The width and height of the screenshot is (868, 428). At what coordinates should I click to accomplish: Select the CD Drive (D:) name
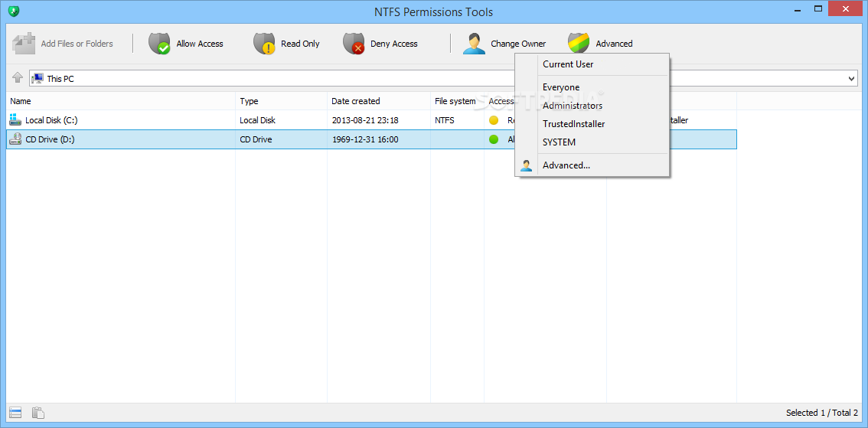50,139
